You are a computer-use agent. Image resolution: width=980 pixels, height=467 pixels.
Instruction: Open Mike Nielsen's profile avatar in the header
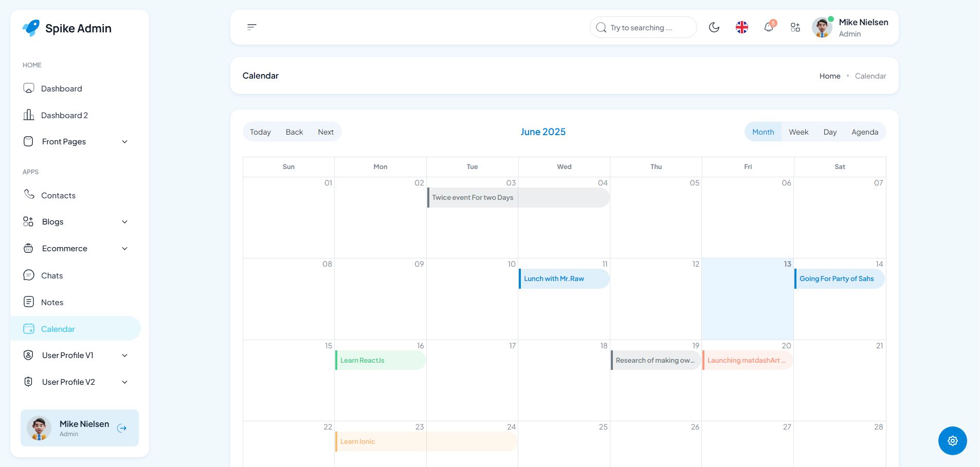coord(822,27)
